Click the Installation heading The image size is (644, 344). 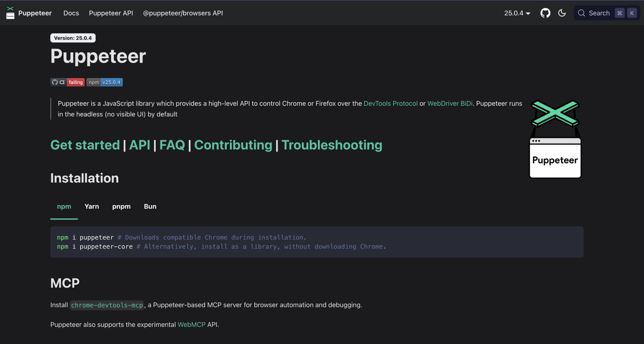(x=85, y=178)
